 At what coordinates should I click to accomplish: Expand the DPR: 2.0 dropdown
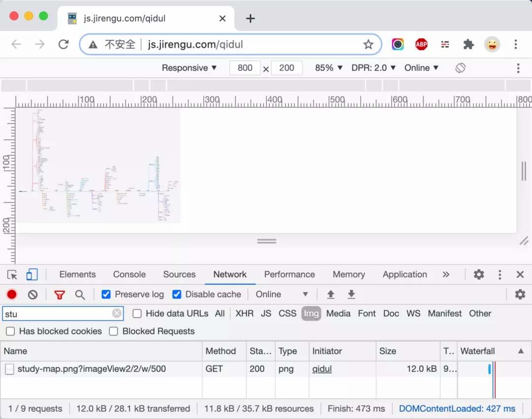click(373, 68)
